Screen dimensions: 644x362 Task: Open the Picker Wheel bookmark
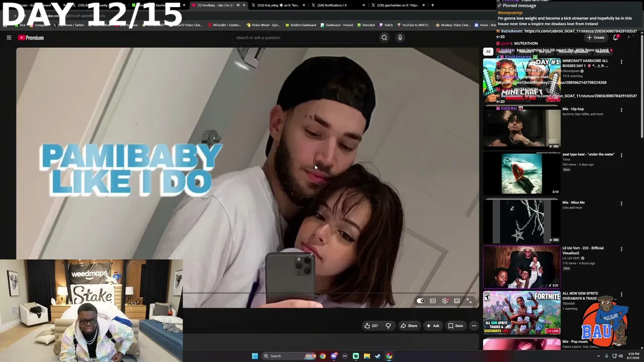263,25
